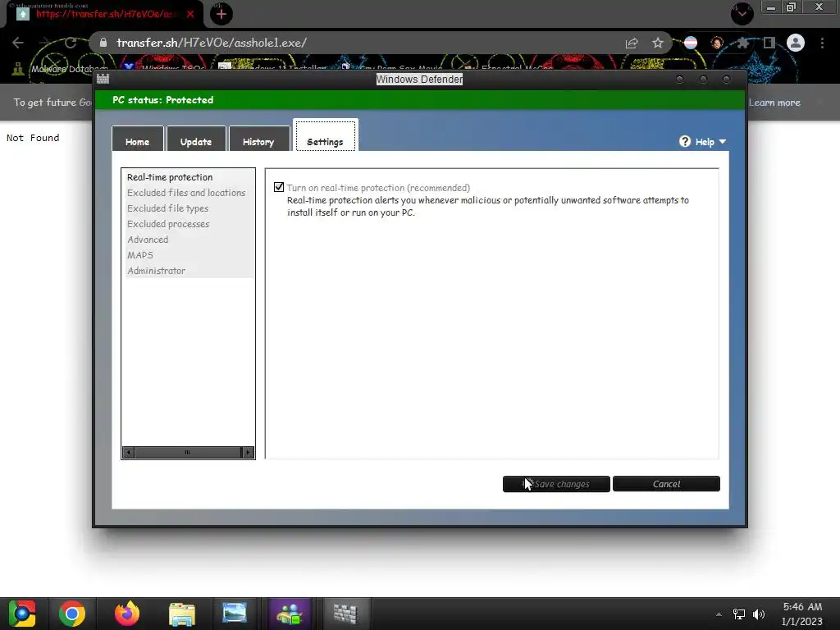Open the History tab
840x630 pixels.
click(x=258, y=139)
